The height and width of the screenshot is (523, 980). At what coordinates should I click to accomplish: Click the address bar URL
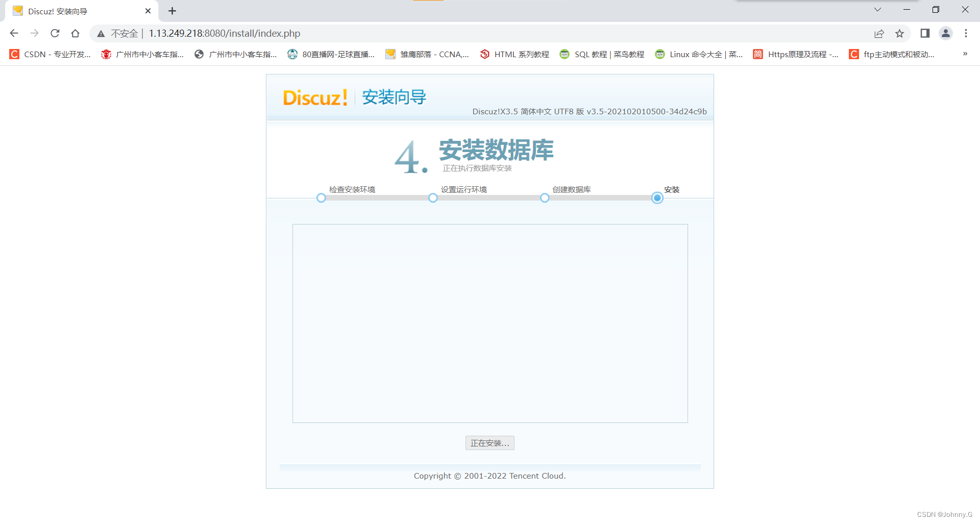coord(225,33)
